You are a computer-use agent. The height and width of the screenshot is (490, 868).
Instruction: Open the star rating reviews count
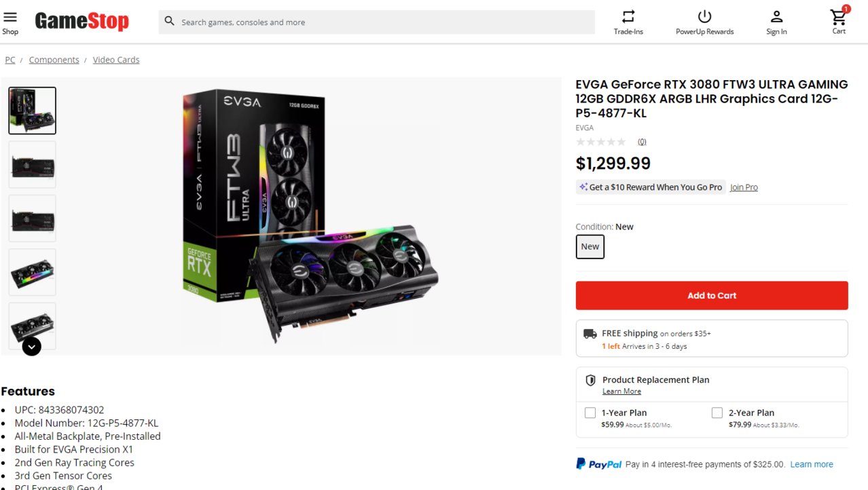642,142
